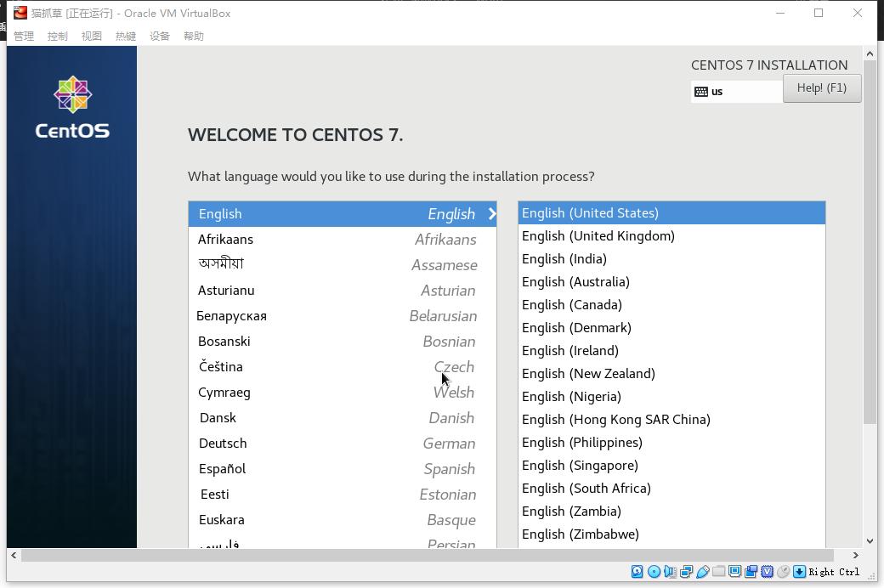This screenshot has width=884, height=588.
Task: Click the horizontal scrollbar right arrow
Action: (x=856, y=556)
